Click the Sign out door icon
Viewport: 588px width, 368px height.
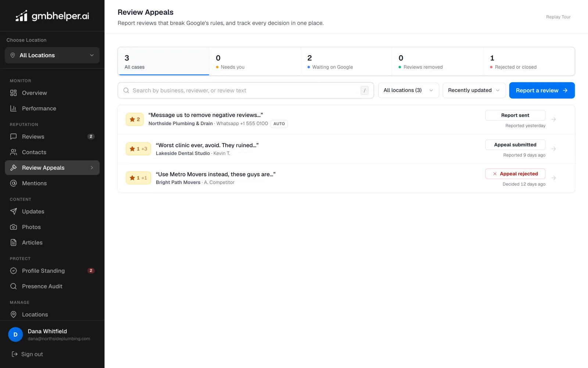[x=15, y=354]
